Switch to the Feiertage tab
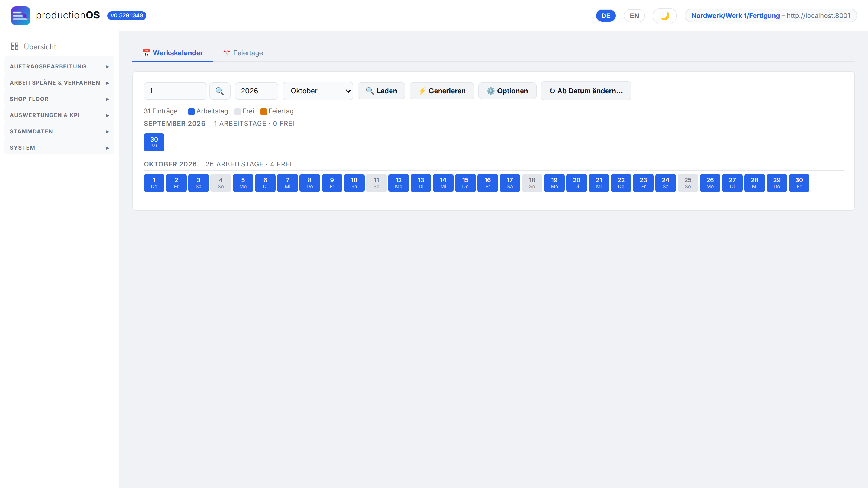This screenshot has width=868, height=488. tap(242, 53)
